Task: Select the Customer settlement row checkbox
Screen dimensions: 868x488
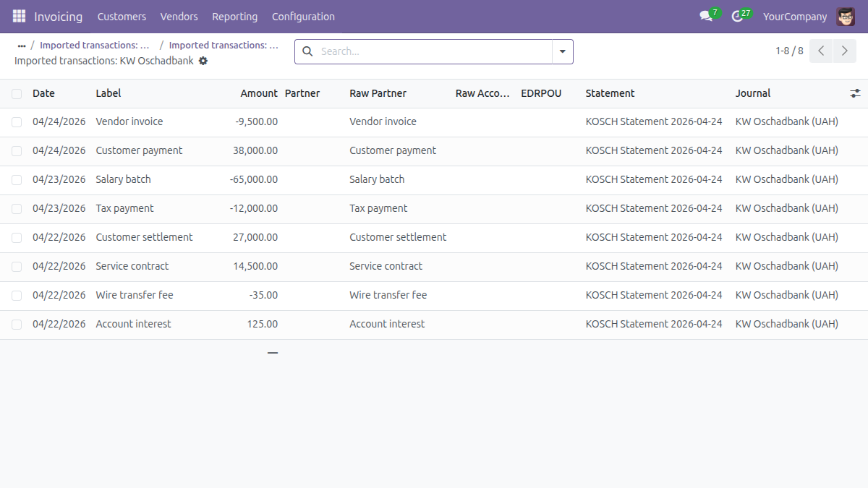Action: point(17,238)
